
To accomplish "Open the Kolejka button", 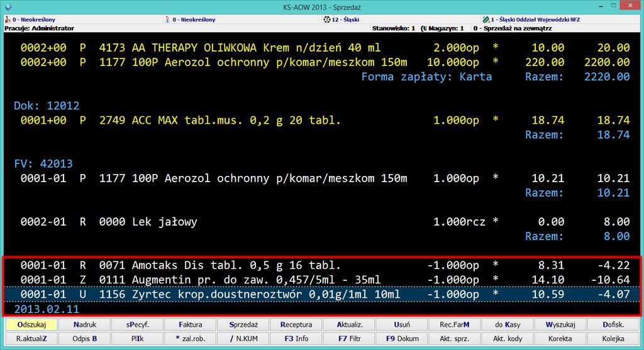I will [613, 339].
